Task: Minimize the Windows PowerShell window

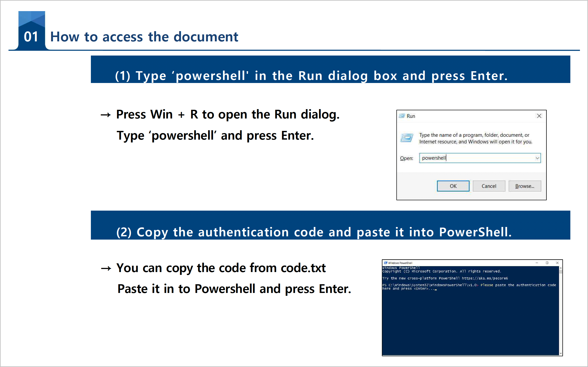Action: click(537, 263)
